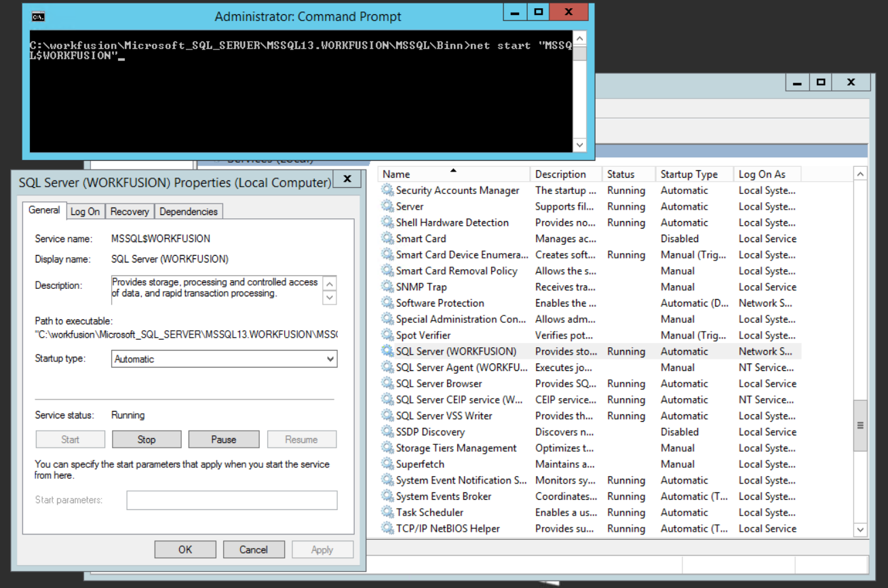Click gear icon for SQL Server VSS Writer
888x588 pixels.
pos(387,416)
